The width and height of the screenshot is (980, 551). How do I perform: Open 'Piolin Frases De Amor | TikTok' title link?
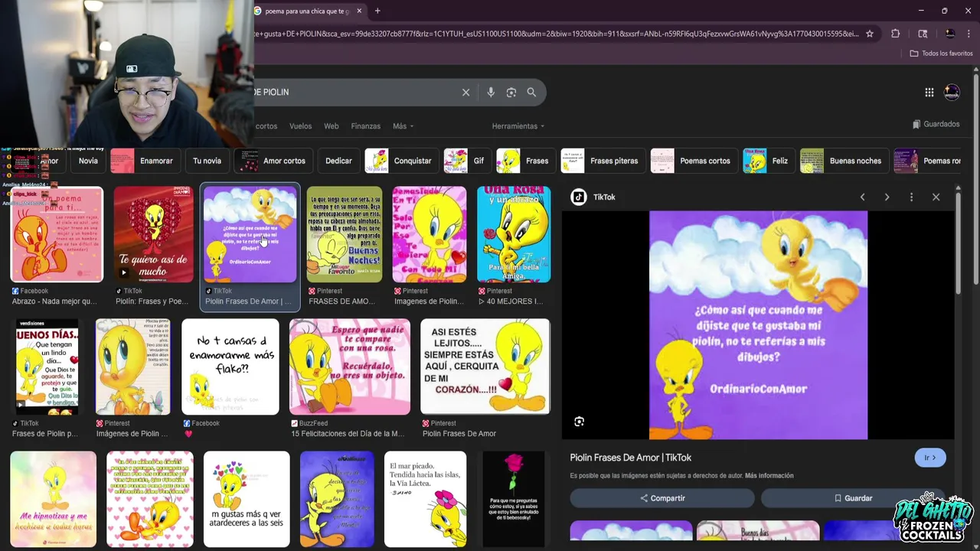(x=630, y=458)
